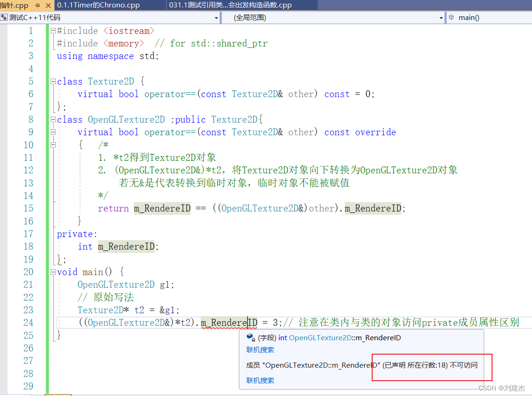Click the error message text in tooltip

pos(361,365)
